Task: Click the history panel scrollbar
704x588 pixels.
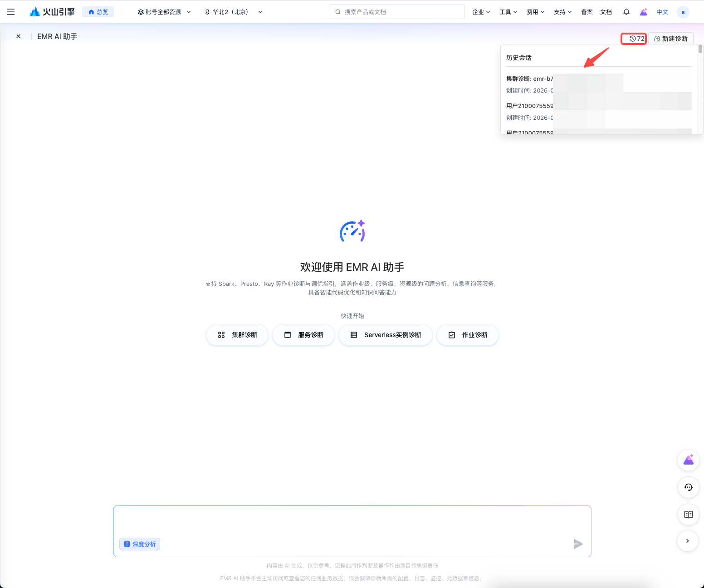Action: 700,49
